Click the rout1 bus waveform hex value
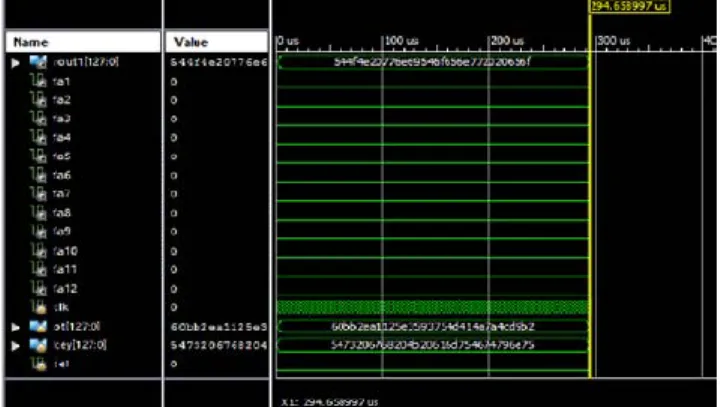The height and width of the screenshot is (407, 721). click(x=432, y=62)
